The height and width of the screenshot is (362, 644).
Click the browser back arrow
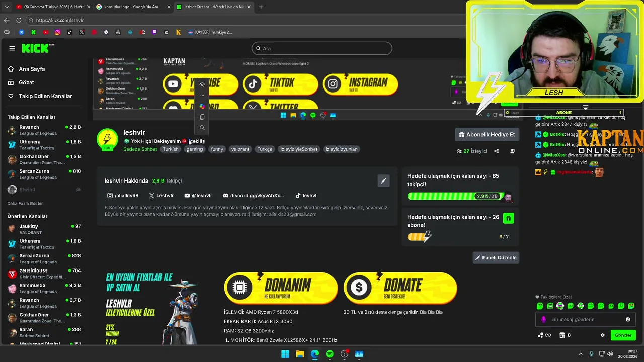pyautogui.click(x=7, y=20)
